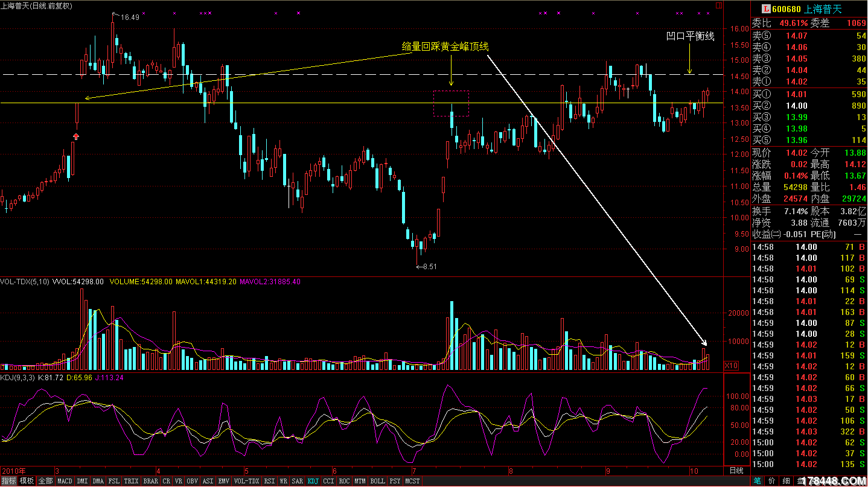Screen dimensions: 868x487
Task: Click the 委比 value 49.61%
Action: [x=794, y=23]
